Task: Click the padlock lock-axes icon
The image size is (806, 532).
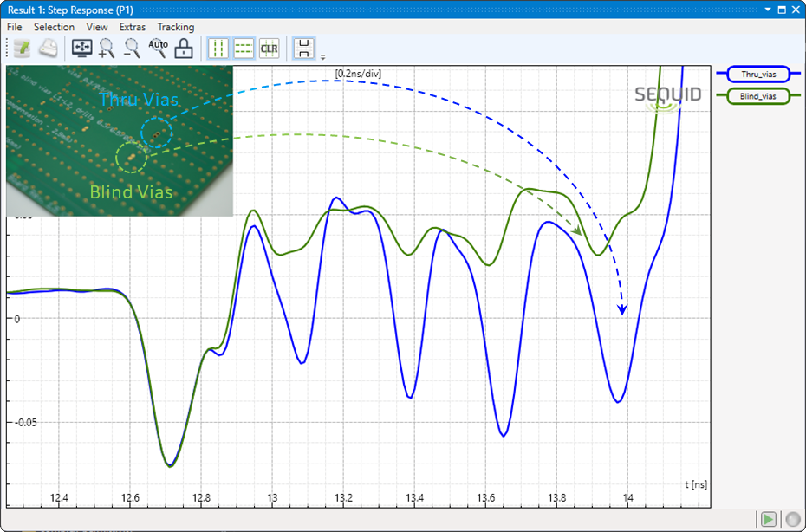Action: [183, 49]
